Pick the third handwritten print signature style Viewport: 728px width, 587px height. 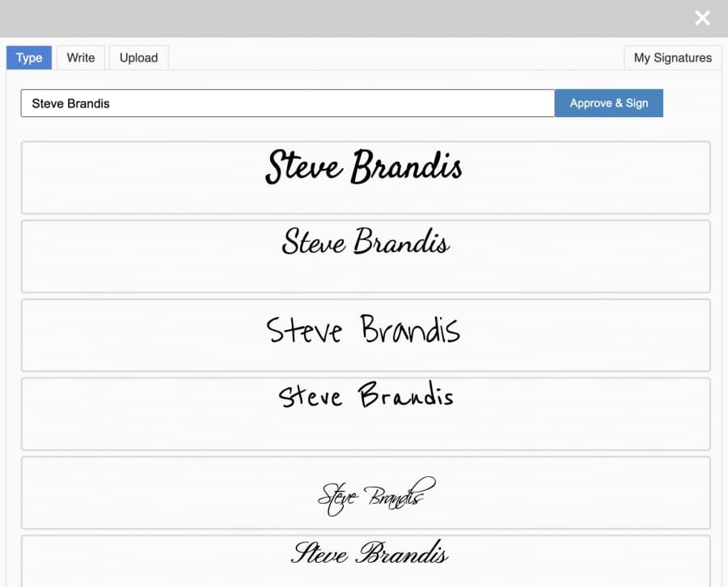point(366,335)
